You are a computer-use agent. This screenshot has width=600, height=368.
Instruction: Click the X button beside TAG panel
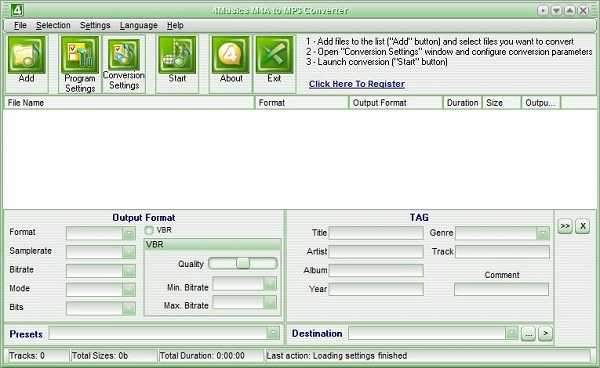tap(583, 226)
